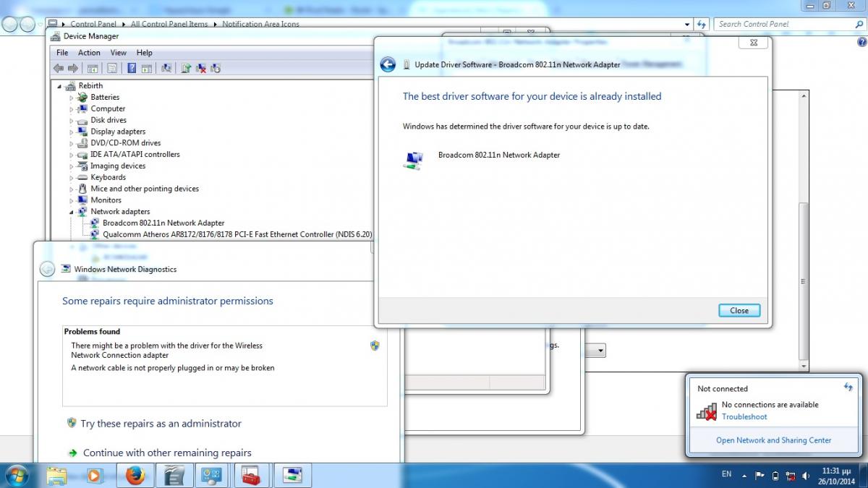Click Try these repairs as an administrator
Image resolution: width=868 pixels, height=488 pixels.
click(x=161, y=424)
